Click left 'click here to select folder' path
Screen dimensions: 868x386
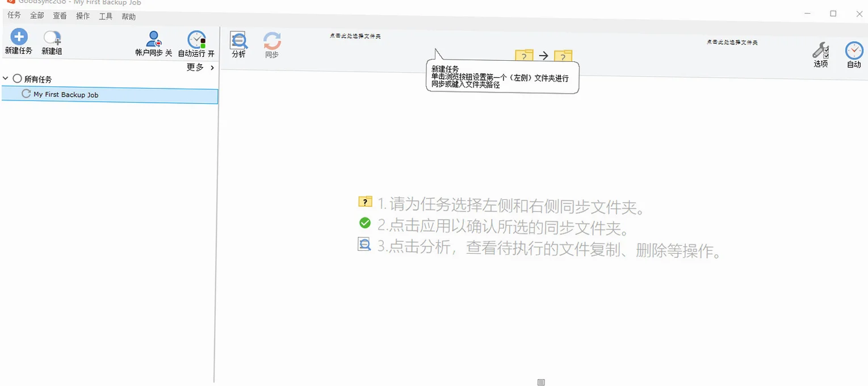(x=355, y=36)
